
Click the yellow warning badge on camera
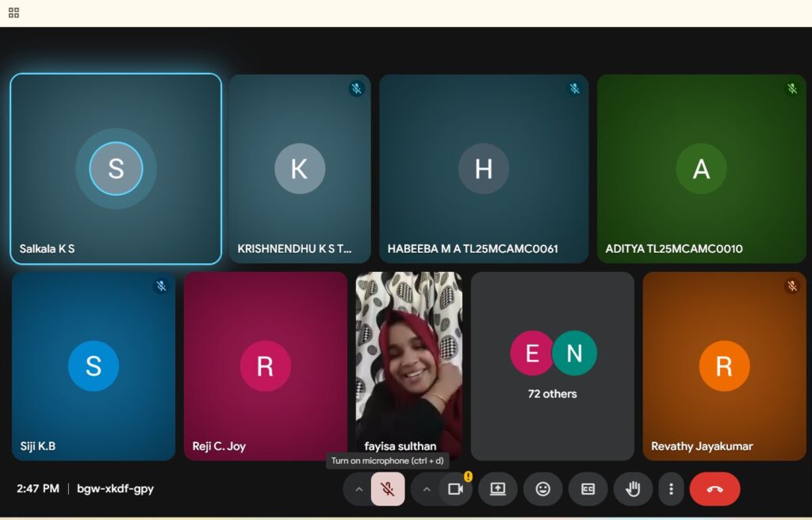click(468, 476)
